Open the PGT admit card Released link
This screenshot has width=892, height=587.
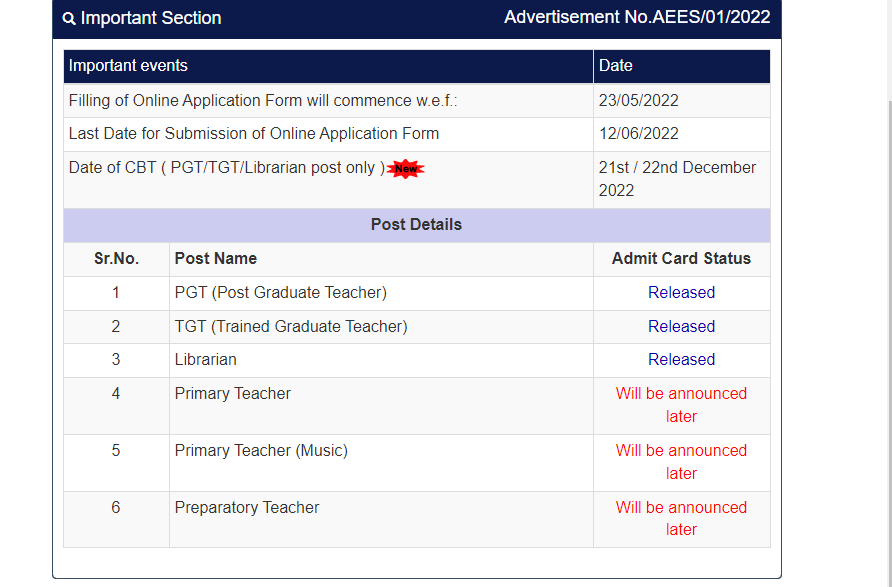click(681, 293)
